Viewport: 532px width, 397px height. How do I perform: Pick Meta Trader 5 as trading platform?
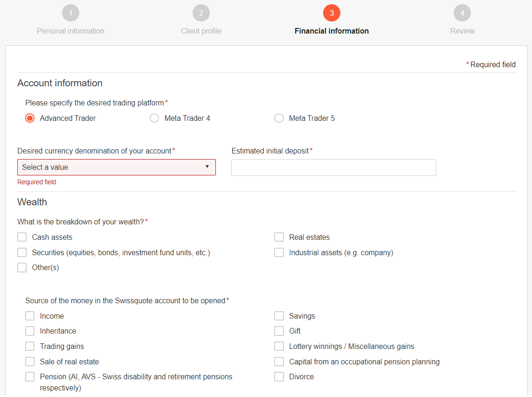coord(279,118)
